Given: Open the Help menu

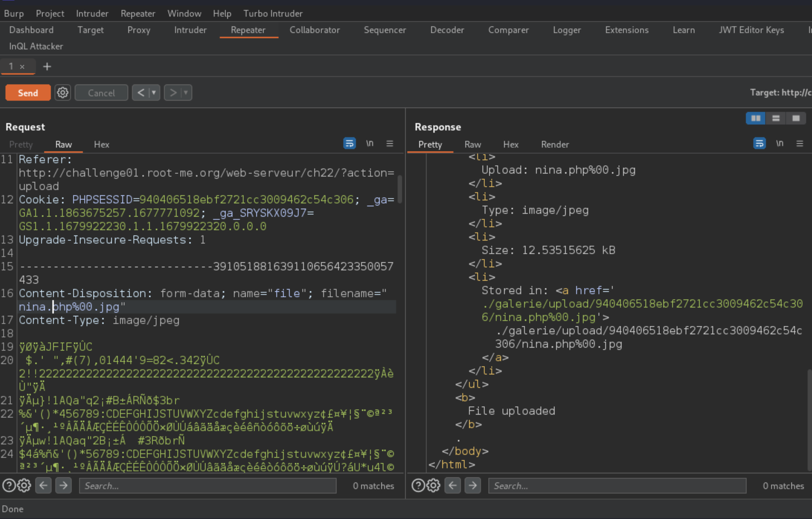Looking at the screenshot, I should pos(222,13).
